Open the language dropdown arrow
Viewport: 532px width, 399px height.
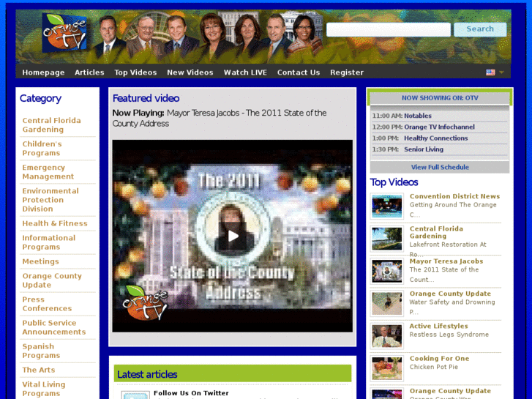tap(501, 72)
